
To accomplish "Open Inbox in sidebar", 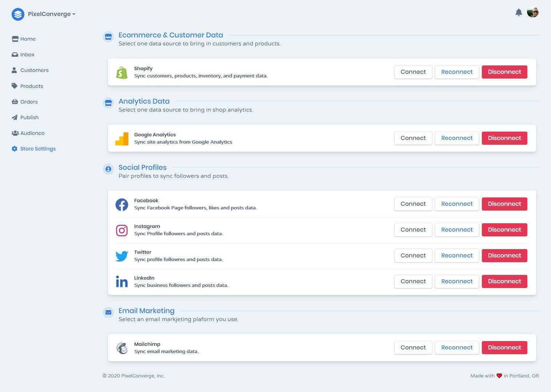I will 23,55.
